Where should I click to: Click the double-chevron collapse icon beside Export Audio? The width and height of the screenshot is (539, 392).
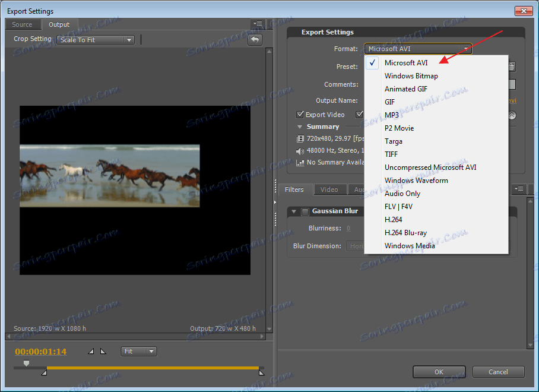512,115
